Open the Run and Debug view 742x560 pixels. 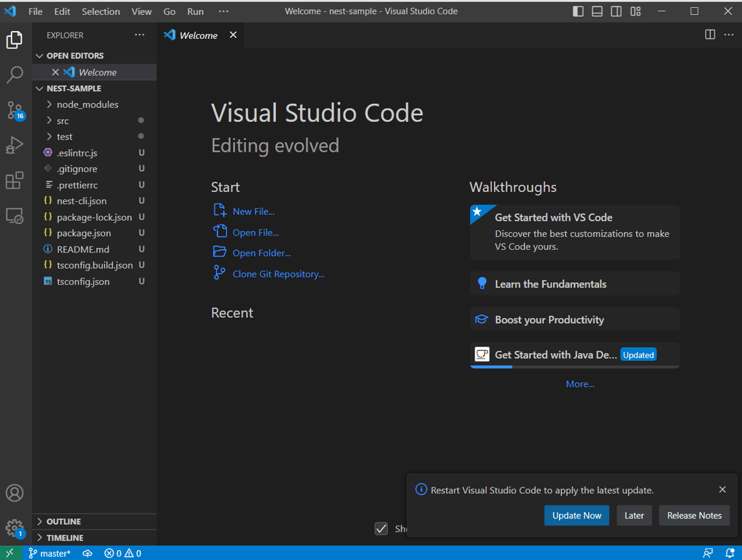pos(15,145)
